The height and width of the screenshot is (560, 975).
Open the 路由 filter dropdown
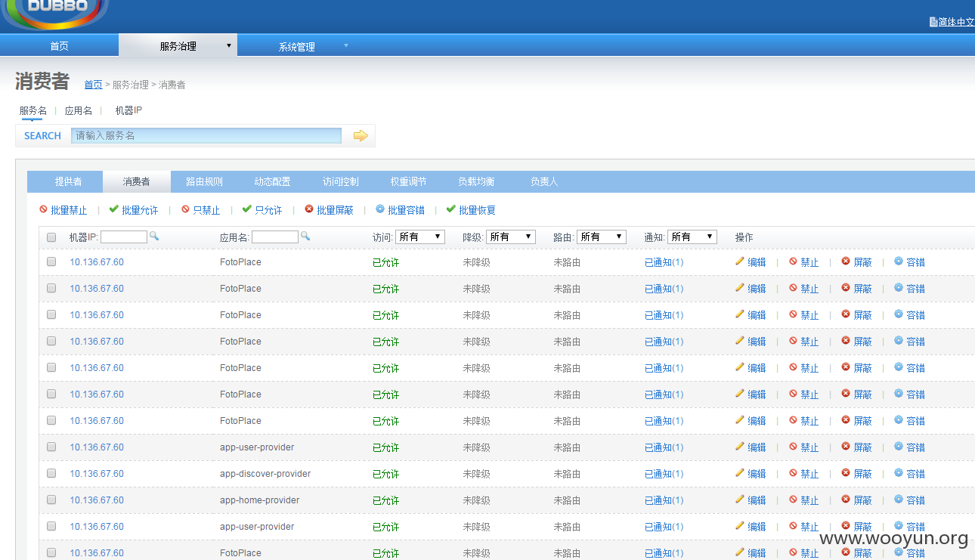coord(602,237)
